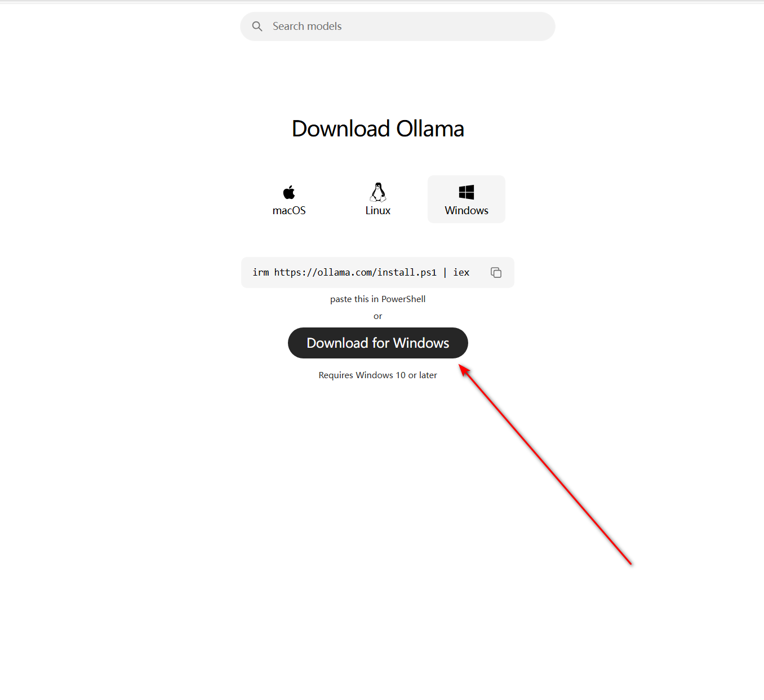Screen dimensions: 764x700
Task: Click the Download for Windows button
Action: 378,343
